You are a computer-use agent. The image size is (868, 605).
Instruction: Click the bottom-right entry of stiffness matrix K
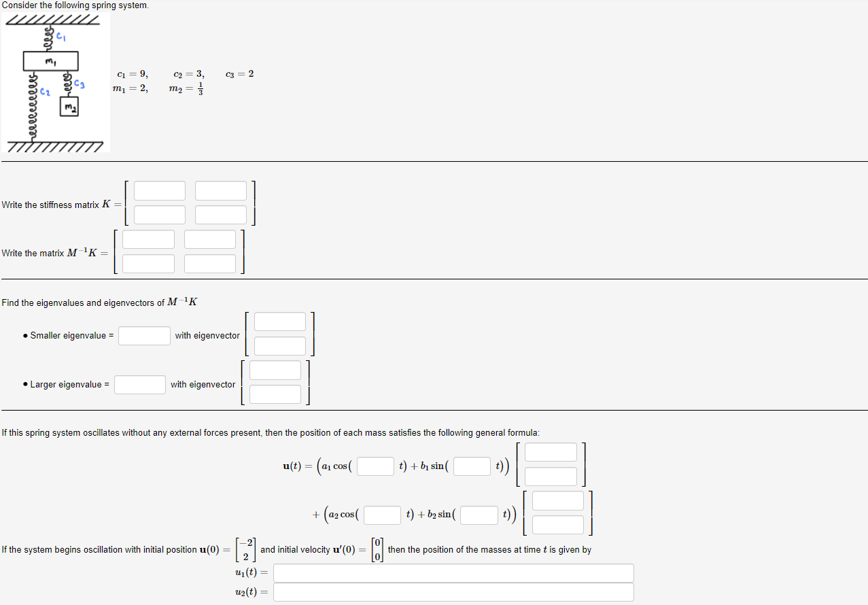coord(220,215)
